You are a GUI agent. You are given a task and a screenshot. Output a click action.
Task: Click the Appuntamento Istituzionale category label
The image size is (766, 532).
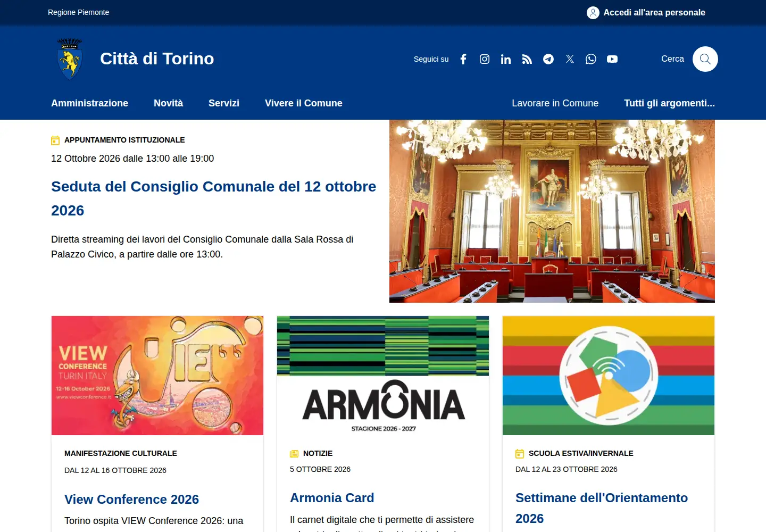coord(124,140)
